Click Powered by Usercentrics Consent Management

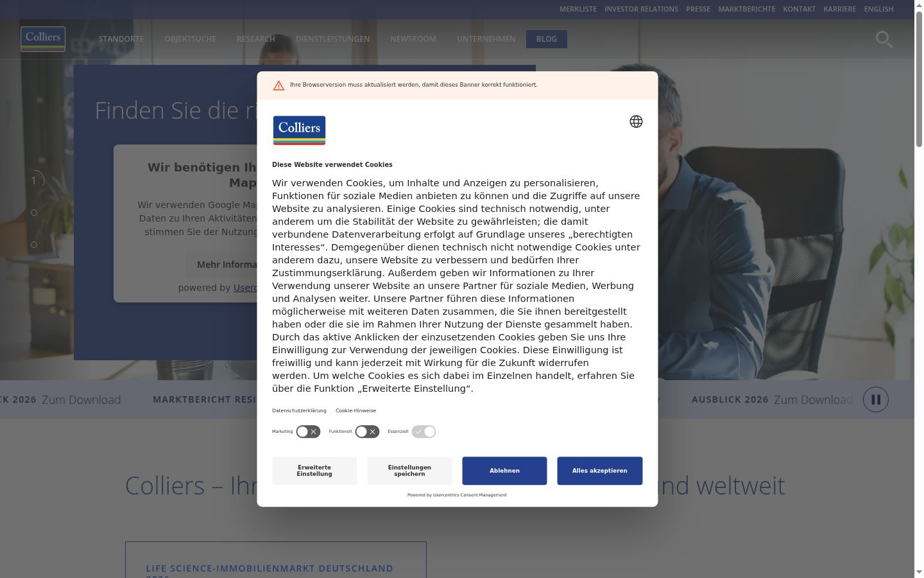[457, 495]
